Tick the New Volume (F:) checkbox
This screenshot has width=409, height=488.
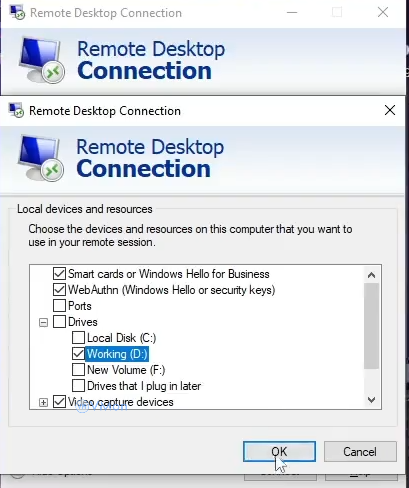click(x=78, y=370)
